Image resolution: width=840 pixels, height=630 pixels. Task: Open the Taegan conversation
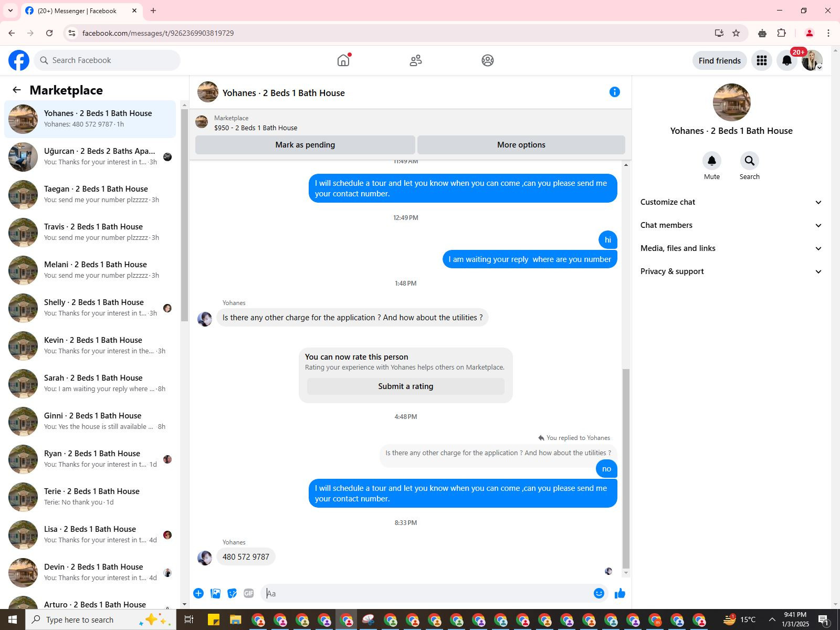click(x=90, y=195)
